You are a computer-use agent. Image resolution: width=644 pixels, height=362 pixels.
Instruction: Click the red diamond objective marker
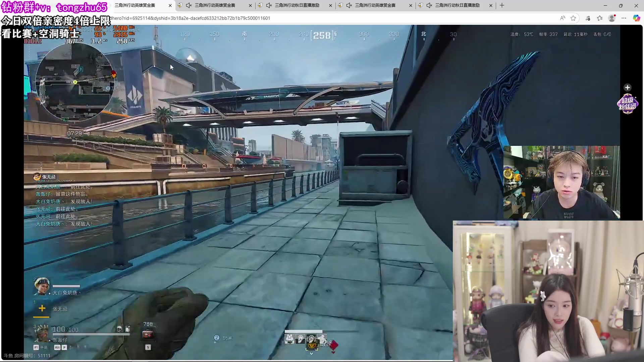pyautogui.click(x=334, y=345)
